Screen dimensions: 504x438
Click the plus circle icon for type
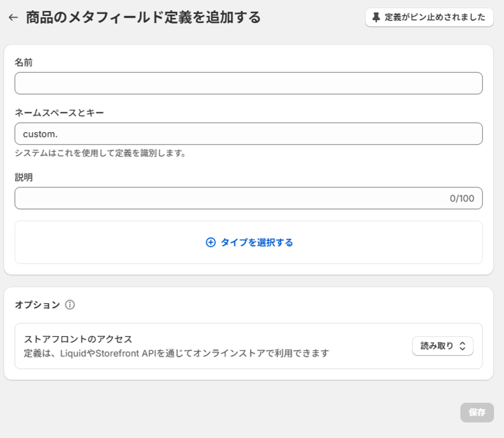(x=211, y=242)
